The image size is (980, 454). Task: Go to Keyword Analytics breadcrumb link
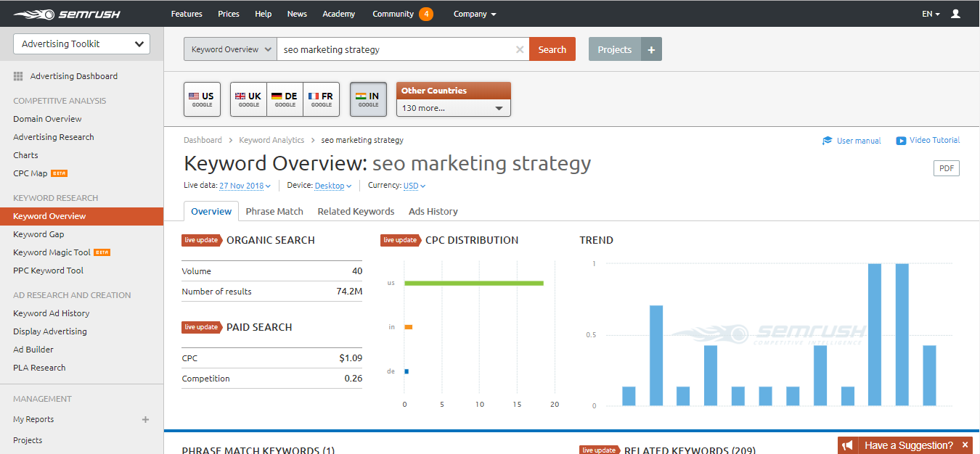pos(271,140)
